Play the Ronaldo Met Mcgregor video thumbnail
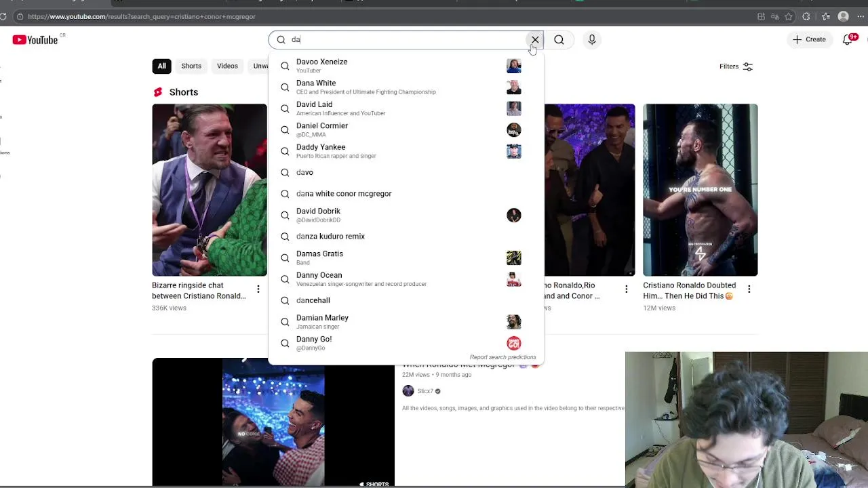The image size is (868, 488). pyautogui.click(x=273, y=422)
